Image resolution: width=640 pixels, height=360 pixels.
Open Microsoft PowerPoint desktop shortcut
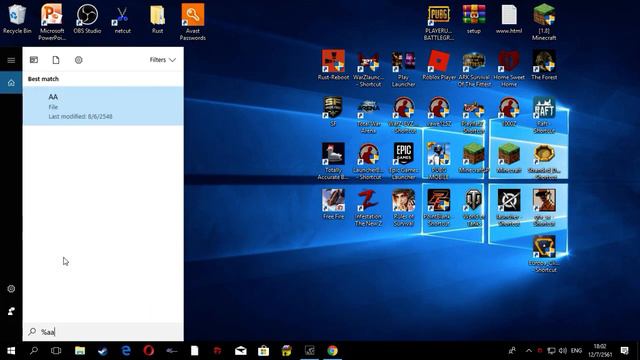click(x=52, y=22)
